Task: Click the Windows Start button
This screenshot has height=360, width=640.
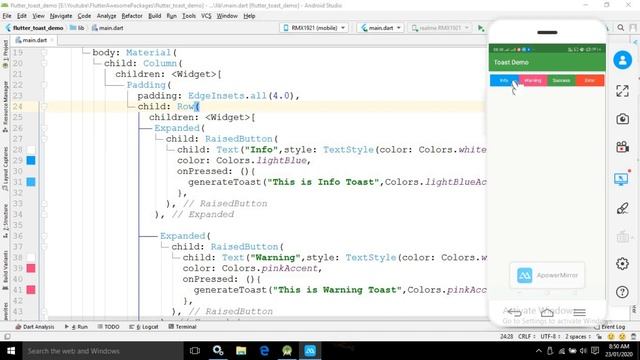Action: [11, 351]
